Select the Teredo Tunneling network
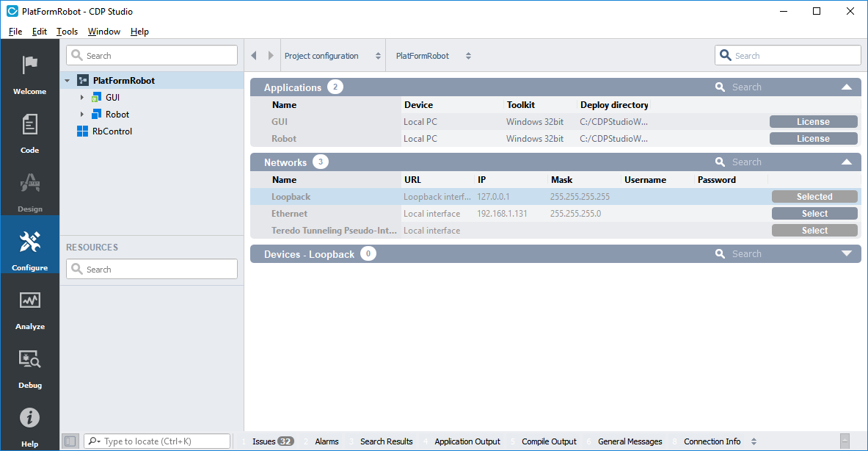 814,231
